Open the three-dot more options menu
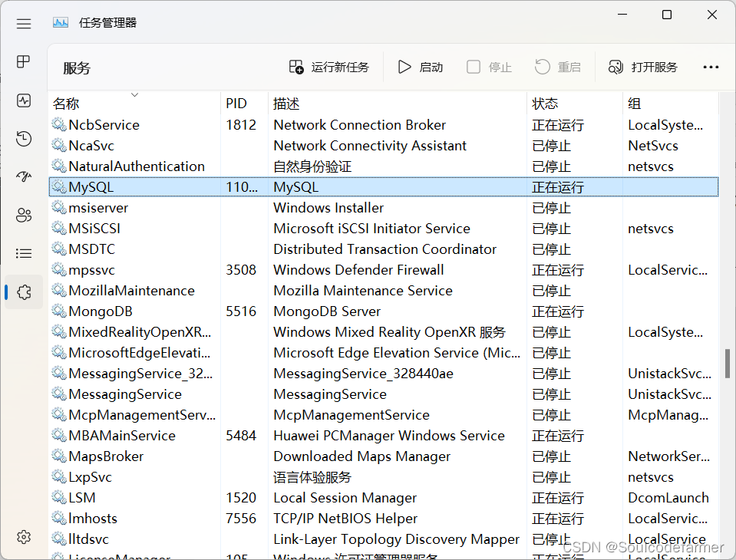 [x=711, y=67]
